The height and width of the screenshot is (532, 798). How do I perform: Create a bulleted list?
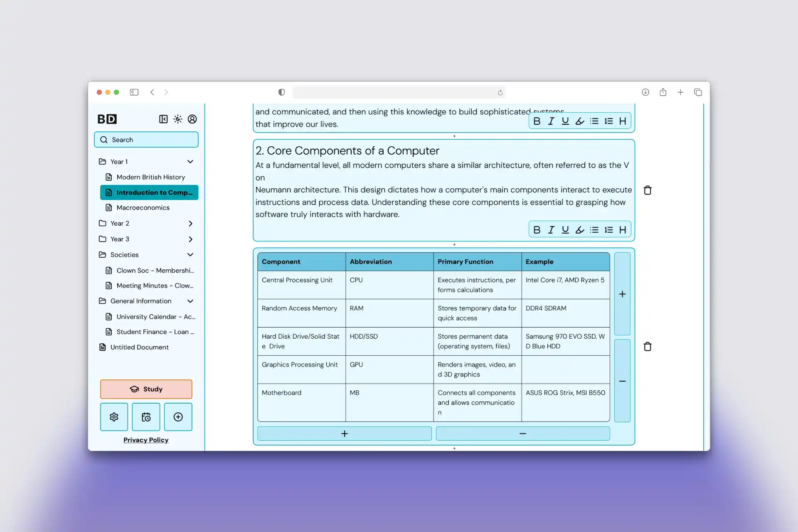(x=594, y=229)
